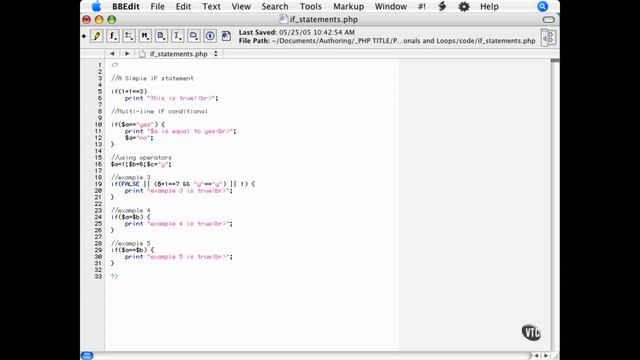Open the Help menu

point(489,7)
